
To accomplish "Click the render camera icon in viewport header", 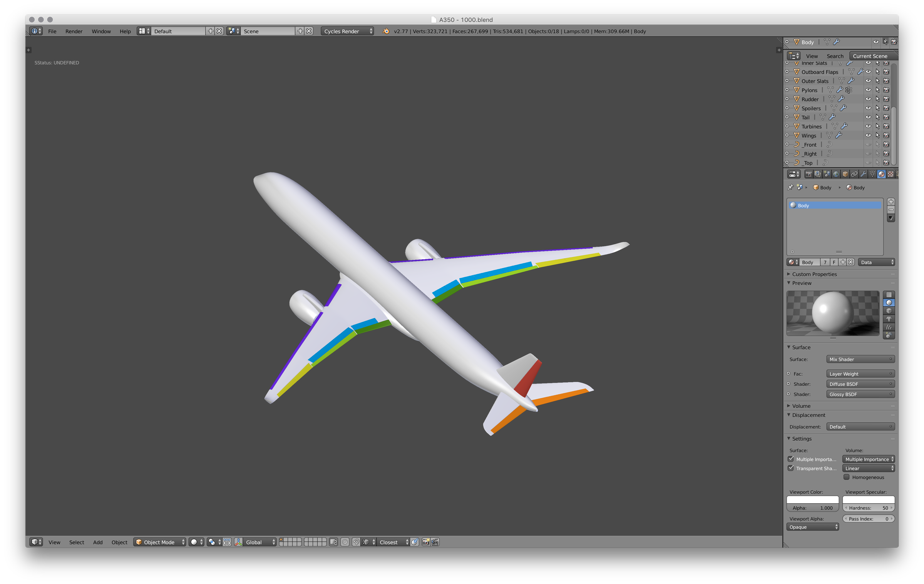I will click(x=427, y=542).
